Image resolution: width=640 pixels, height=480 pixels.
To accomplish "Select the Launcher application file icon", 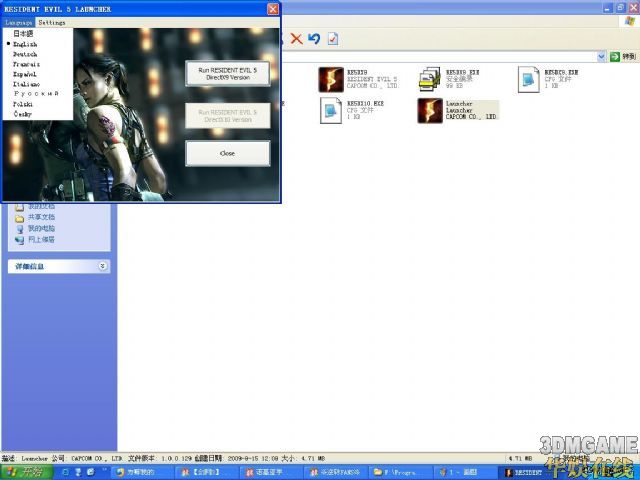I will click(x=430, y=111).
